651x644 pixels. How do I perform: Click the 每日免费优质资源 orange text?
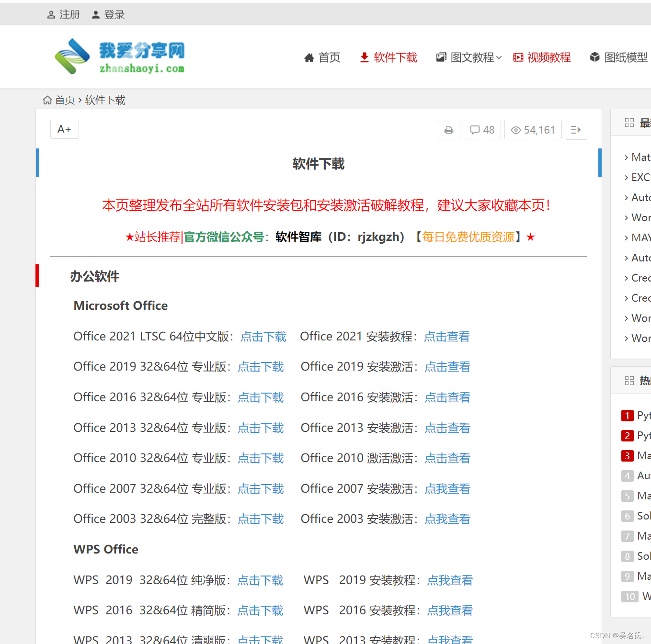pos(468,237)
